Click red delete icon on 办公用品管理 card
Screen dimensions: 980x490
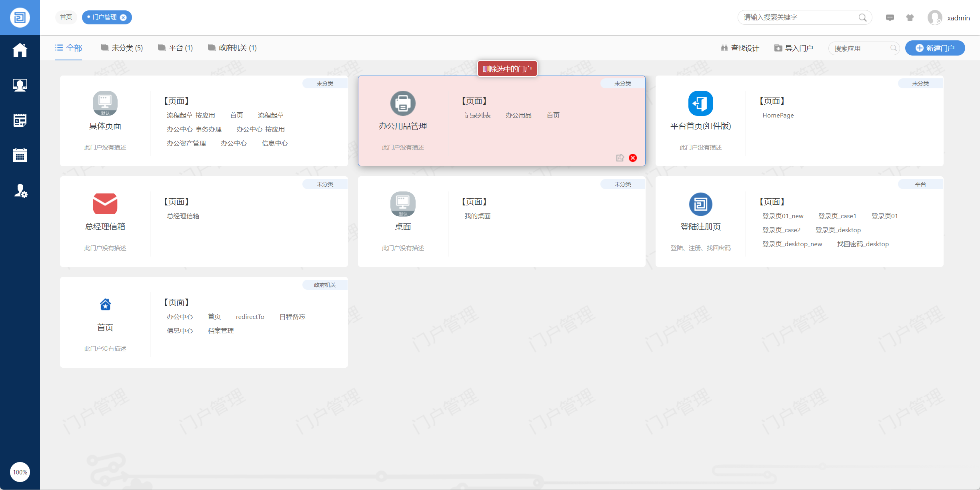[633, 158]
